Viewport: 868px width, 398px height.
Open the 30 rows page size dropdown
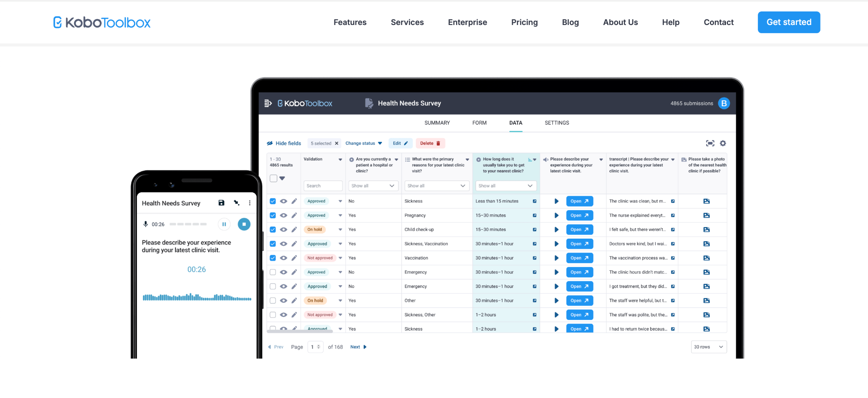point(709,347)
